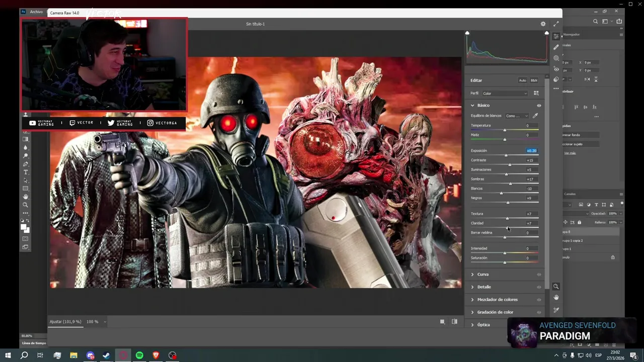Select Photoshop Blur tool
The image size is (644, 362).
point(26,147)
